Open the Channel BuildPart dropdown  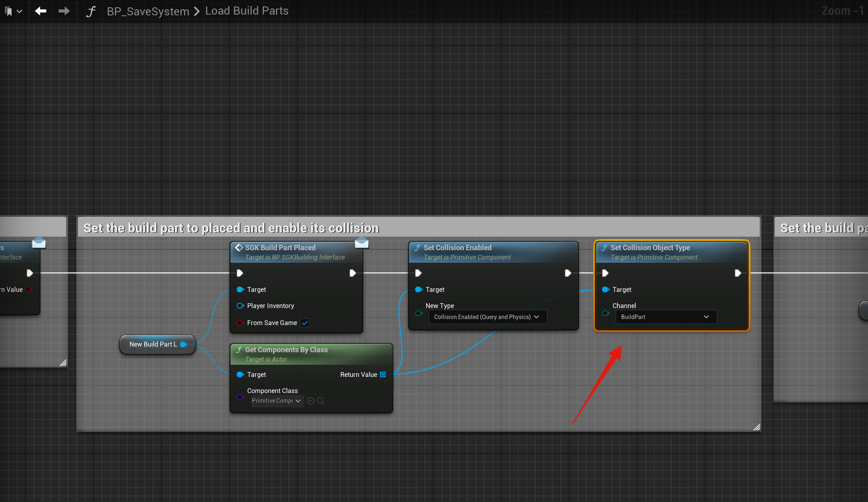pos(666,317)
